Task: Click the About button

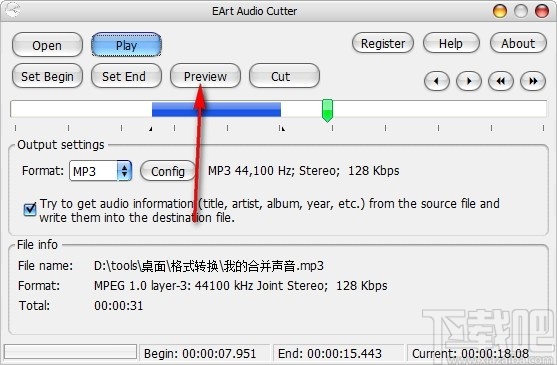Action: [518, 43]
